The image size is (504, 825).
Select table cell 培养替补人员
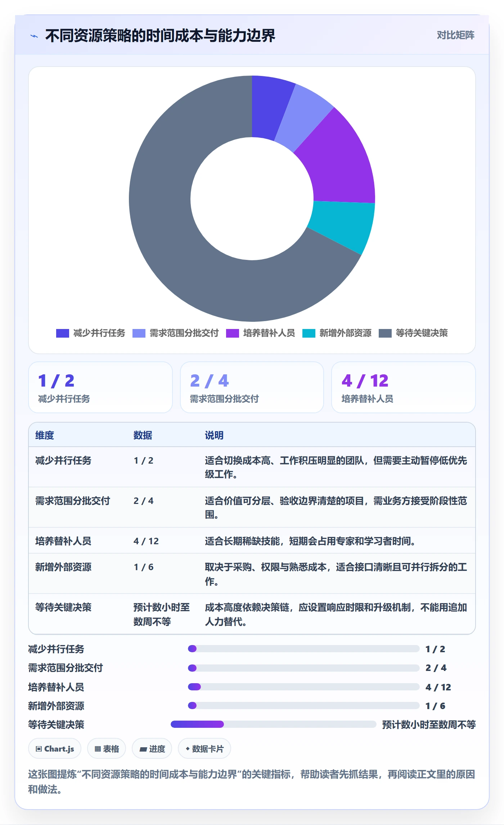(x=63, y=541)
